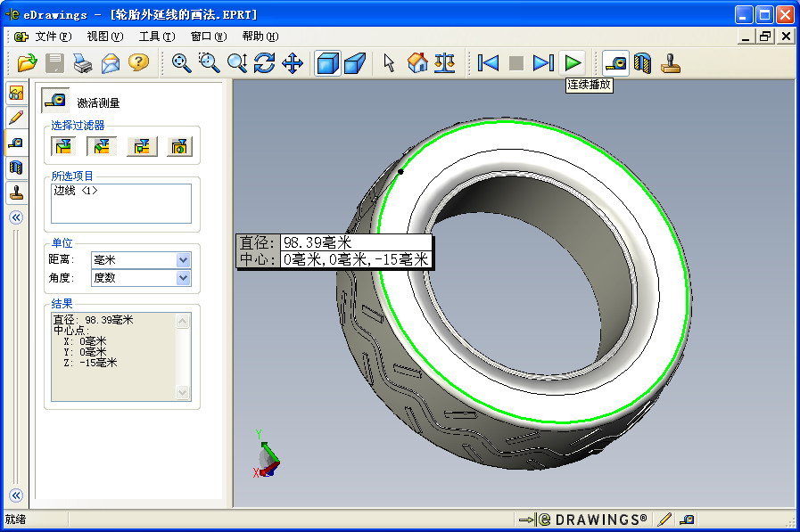The image size is (800, 532).
Task: Click the Stamp tool in toolbar
Action: [671, 63]
